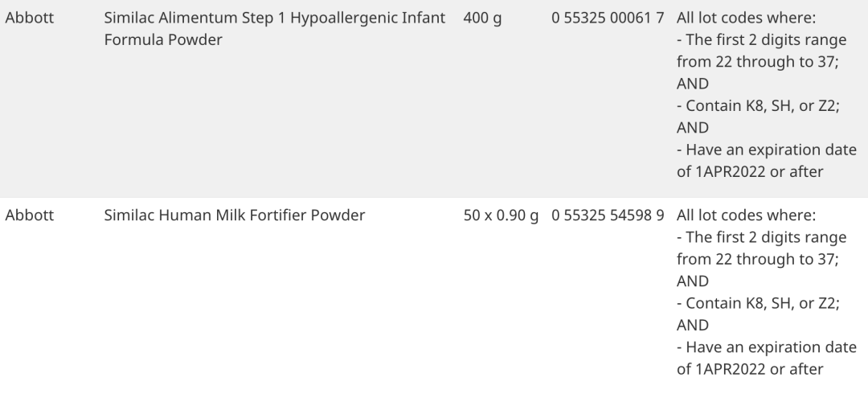868x394 pixels.
Task: Click the last AND in the Fortifier row
Action: click(693, 326)
